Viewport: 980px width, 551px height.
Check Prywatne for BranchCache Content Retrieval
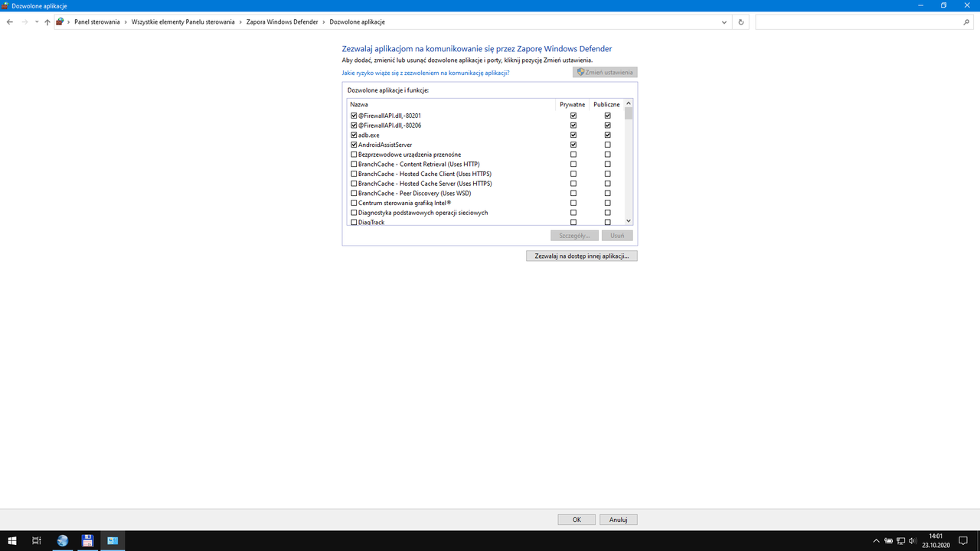click(x=573, y=165)
